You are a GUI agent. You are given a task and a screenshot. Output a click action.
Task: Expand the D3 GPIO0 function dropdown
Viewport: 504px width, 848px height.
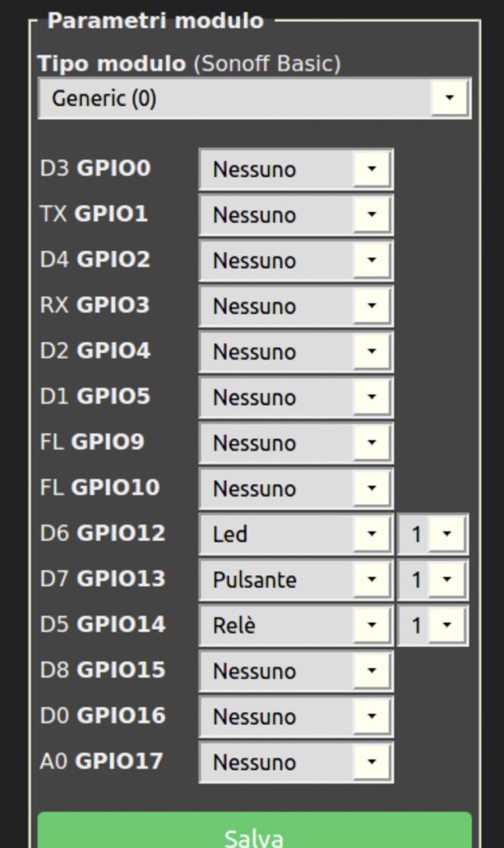(295, 170)
